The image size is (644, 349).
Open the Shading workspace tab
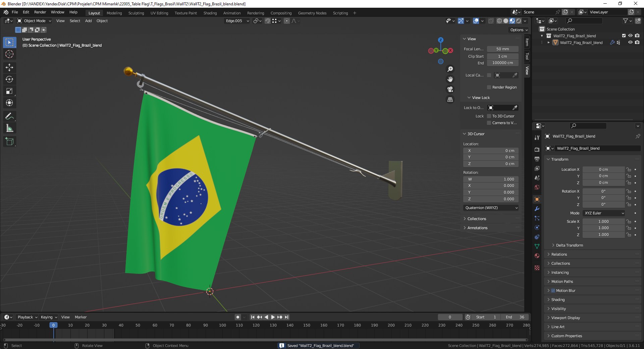pyautogui.click(x=210, y=13)
